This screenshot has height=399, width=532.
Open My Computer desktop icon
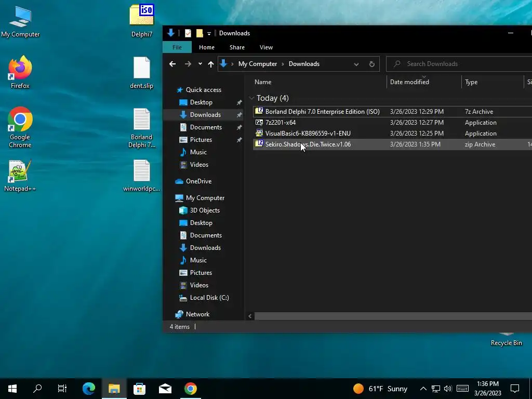click(20, 21)
